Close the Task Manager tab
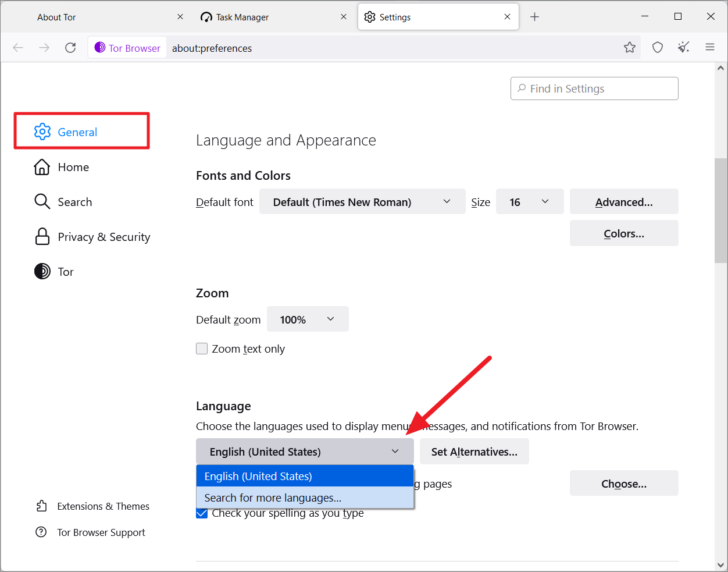The height and width of the screenshot is (572, 728). [x=344, y=17]
